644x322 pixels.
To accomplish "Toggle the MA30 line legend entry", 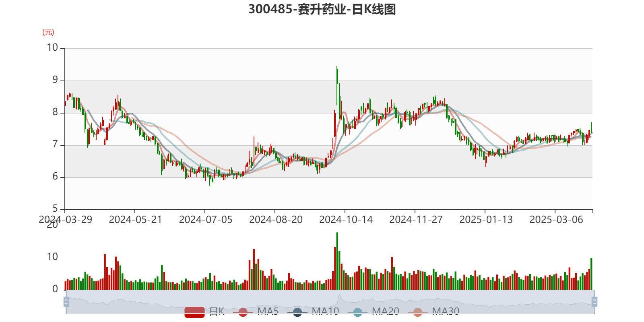I will coord(433,312).
